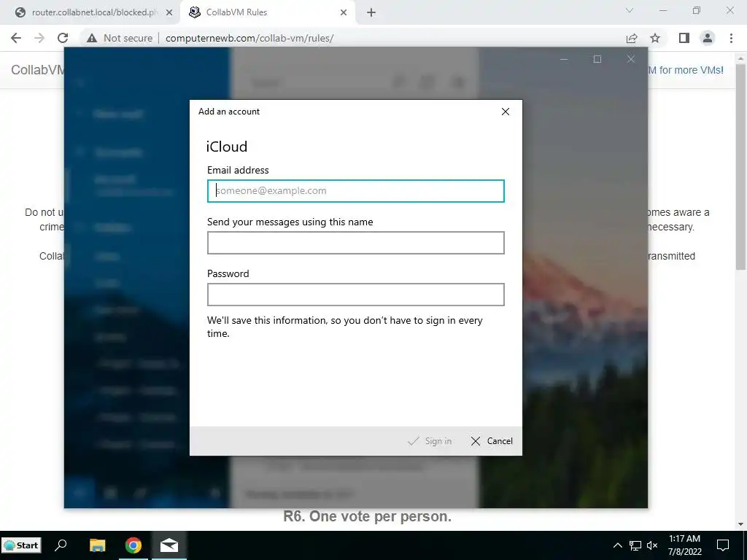Share this page via share icon
Viewport: 747px width, 560px height.
(632, 38)
